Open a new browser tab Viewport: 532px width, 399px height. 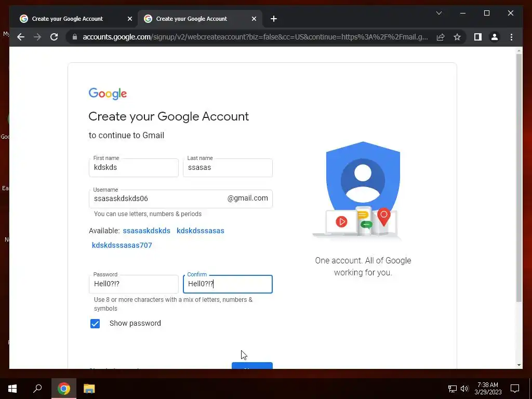pos(273,19)
